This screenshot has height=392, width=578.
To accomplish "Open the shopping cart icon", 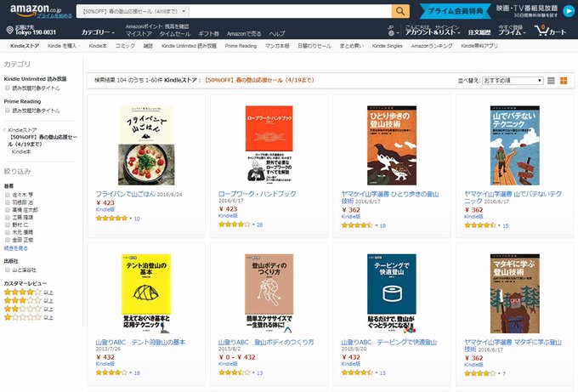I will click(x=541, y=31).
